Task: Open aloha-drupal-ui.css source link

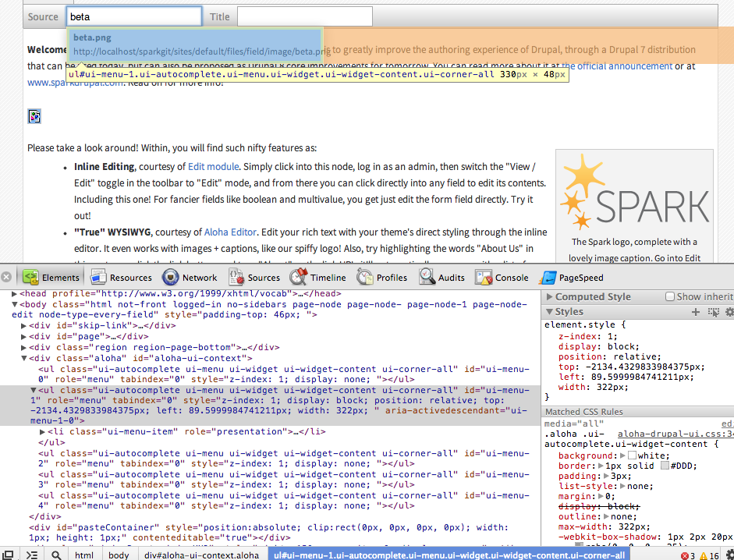Action: pos(675,434)
